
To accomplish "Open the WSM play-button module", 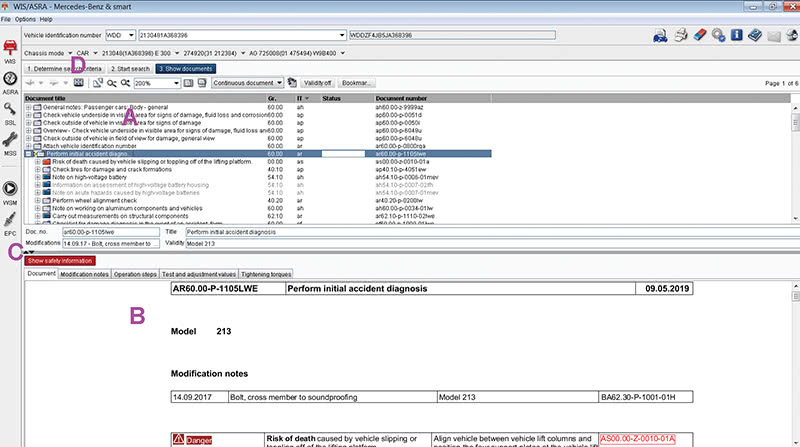I will coord(10,192).
